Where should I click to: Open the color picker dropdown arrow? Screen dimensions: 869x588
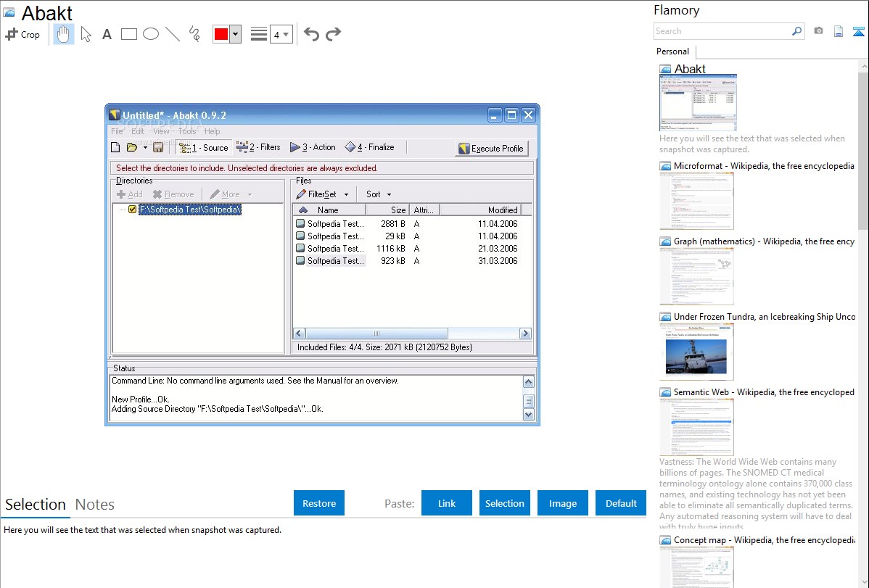235,34
